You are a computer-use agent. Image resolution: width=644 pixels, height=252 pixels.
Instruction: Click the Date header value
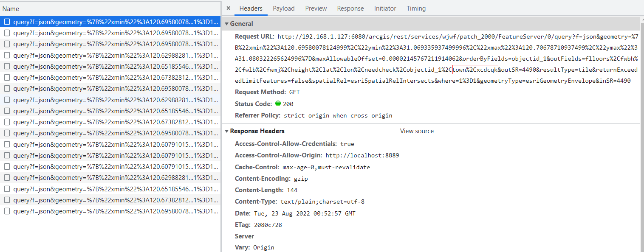click(305, 213)
